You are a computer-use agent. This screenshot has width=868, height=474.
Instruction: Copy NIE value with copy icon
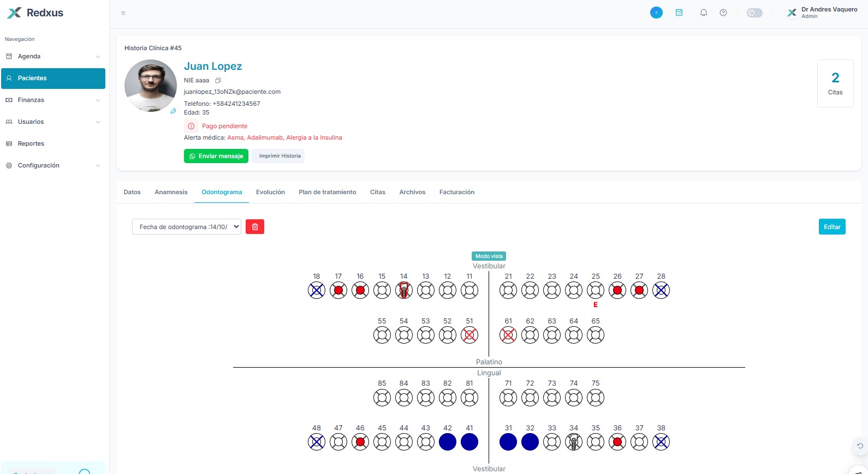coord(218,80)
